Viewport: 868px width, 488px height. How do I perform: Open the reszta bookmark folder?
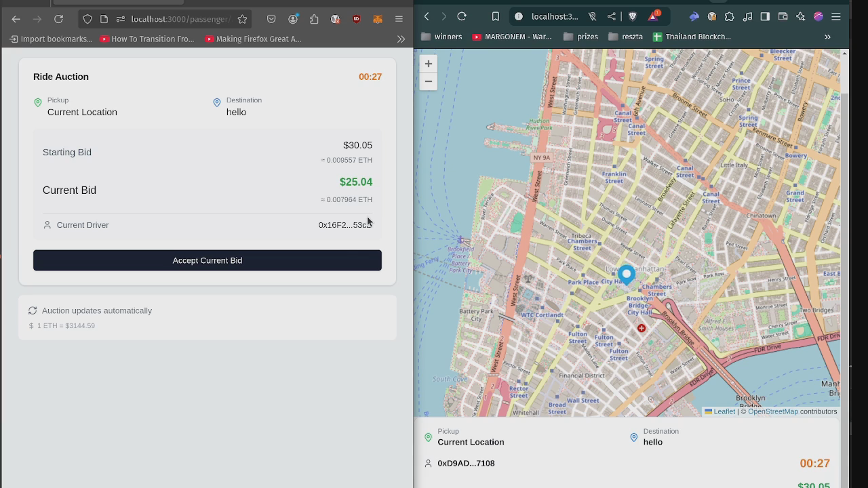pyautogui.click(x=625, y=37)
